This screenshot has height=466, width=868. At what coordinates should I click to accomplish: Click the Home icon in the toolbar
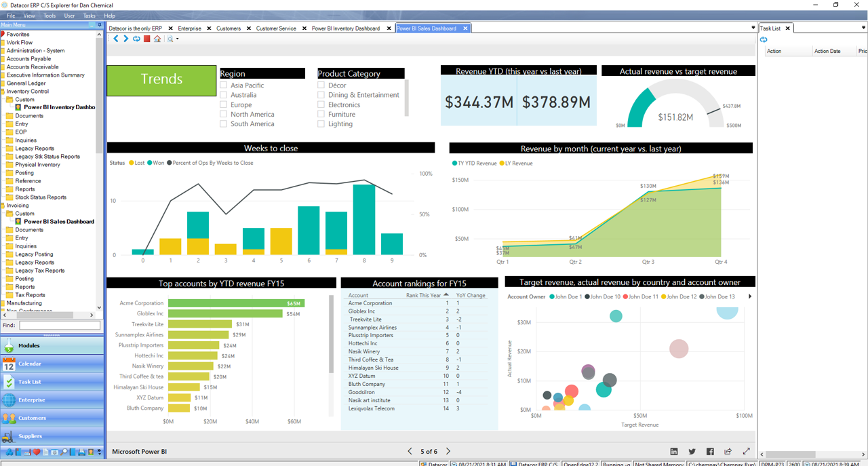157,39
